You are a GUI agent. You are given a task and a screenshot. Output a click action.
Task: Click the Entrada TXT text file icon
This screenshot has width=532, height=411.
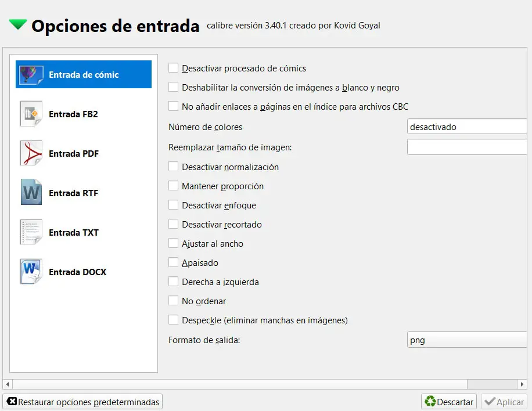pos(31,232)
